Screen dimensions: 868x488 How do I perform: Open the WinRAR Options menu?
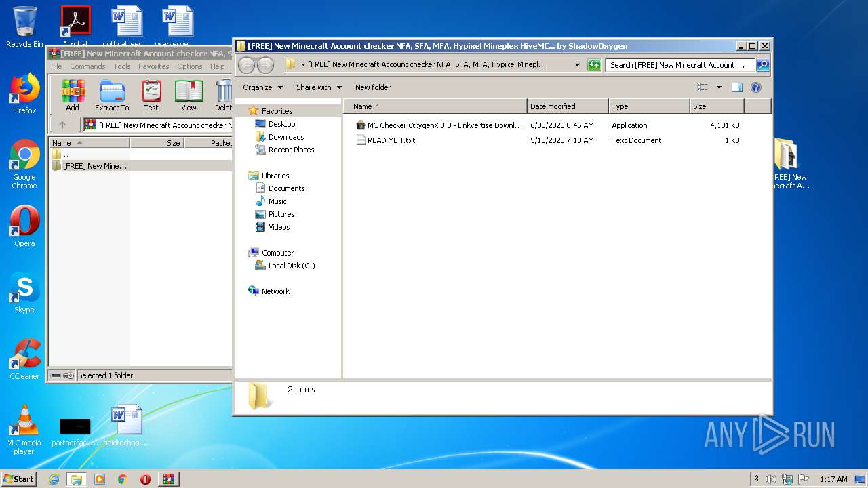pyautogui.click(x=189, y=66)
